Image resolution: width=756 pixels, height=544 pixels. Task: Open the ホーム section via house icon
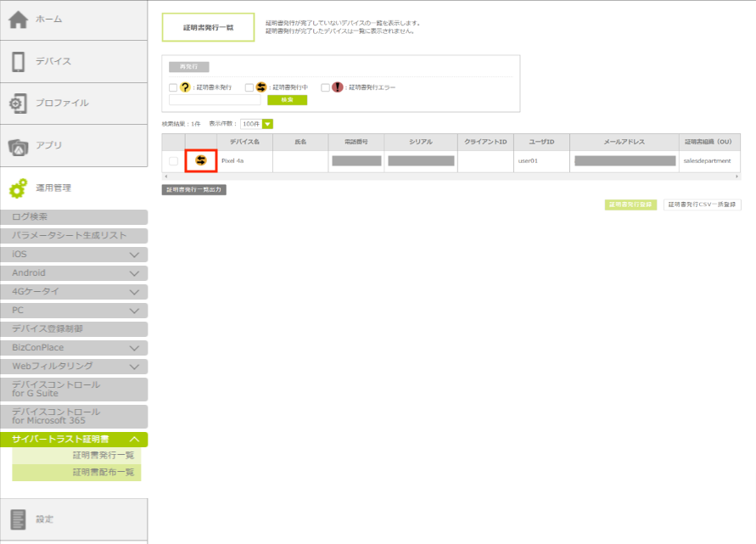18,20
